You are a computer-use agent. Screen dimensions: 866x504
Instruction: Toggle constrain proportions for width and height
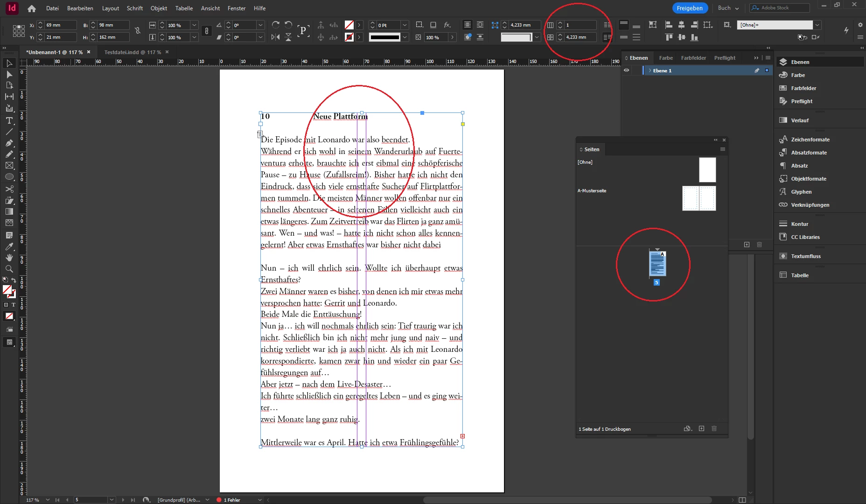coord(138,31)
